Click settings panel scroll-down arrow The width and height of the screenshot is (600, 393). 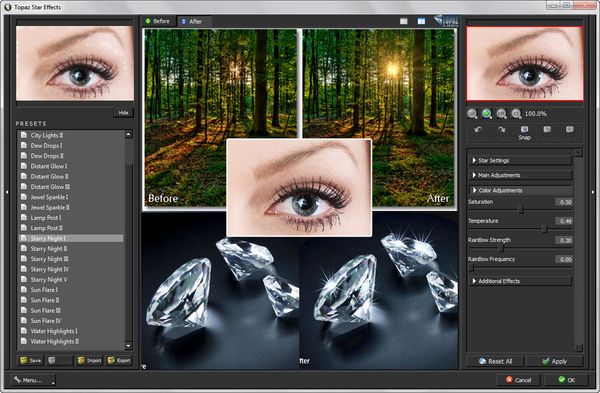[x=578, y=348]
